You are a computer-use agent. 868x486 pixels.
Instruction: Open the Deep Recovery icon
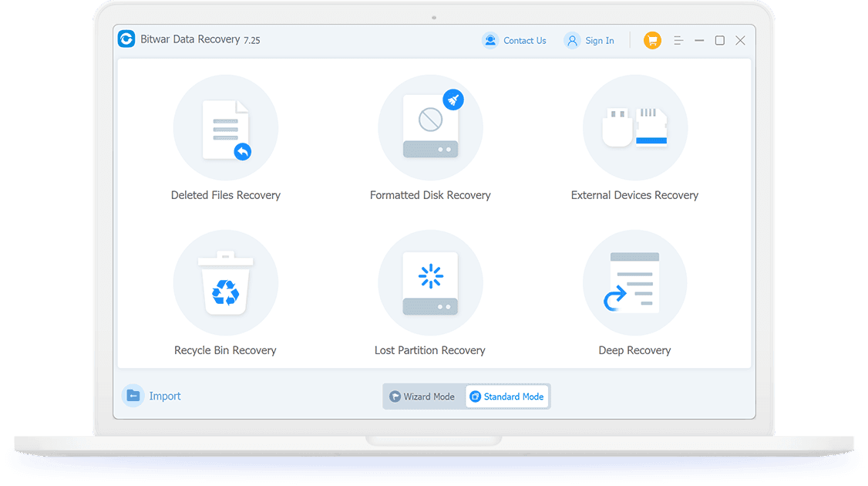click(634, 283)
